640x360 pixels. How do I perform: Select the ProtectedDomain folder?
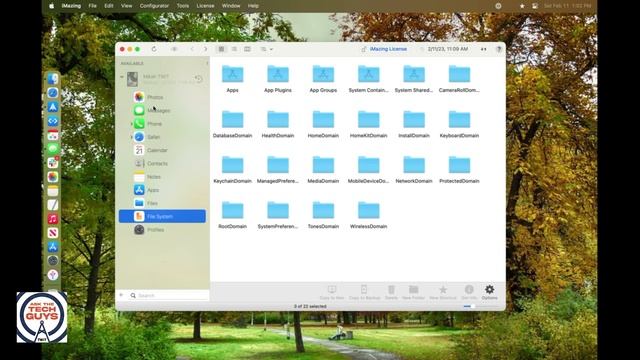click(459, 165)
